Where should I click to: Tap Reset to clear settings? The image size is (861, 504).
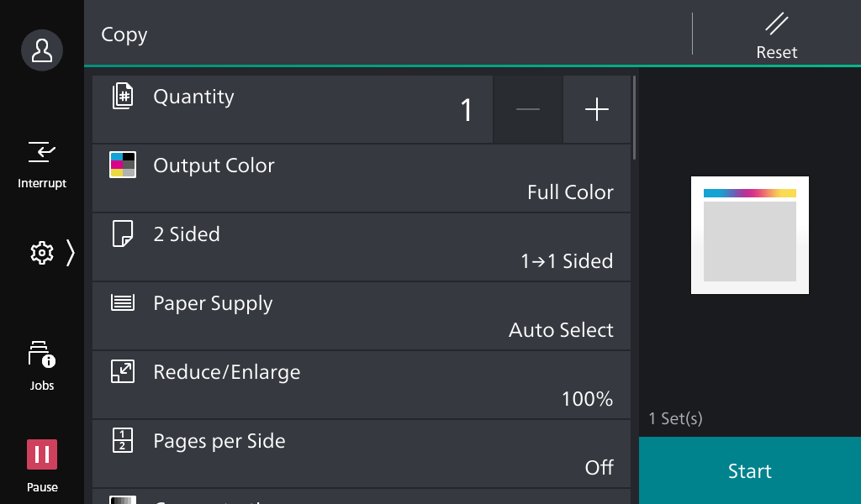point(775,34)
